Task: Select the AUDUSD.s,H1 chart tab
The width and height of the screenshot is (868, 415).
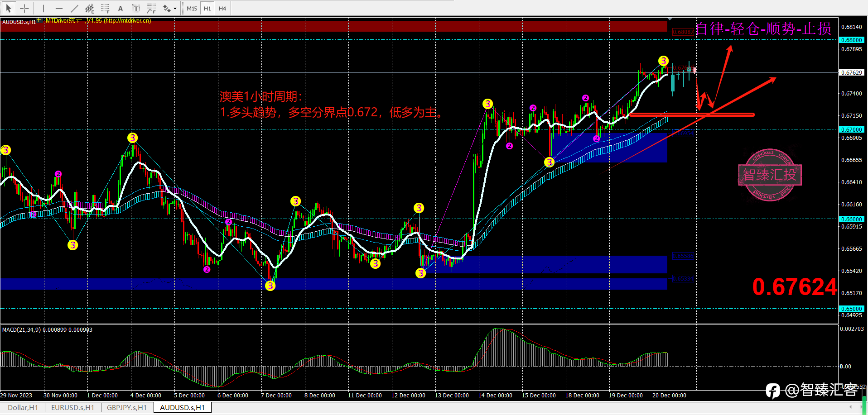Action: tap(182, 407)
